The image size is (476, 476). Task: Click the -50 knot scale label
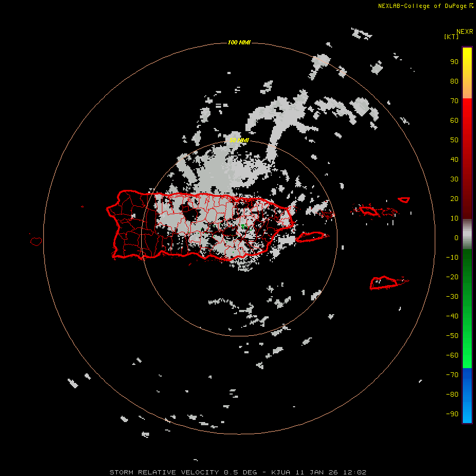point(452,335)
